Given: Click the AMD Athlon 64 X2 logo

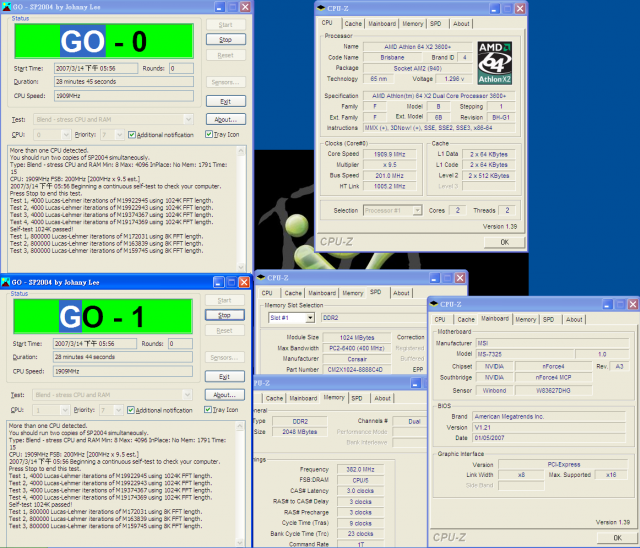Looking at the screenshot, I should click(495, 63).
